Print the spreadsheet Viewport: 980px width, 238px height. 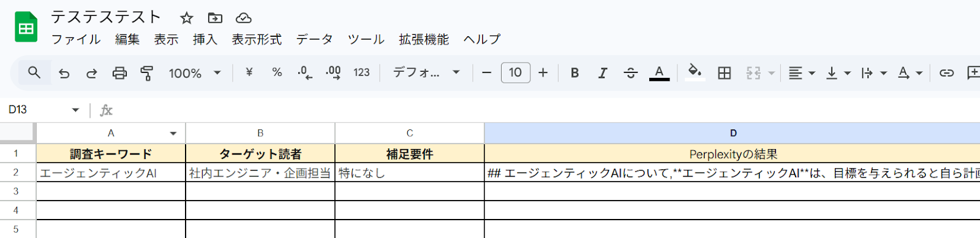pos(119,73)
